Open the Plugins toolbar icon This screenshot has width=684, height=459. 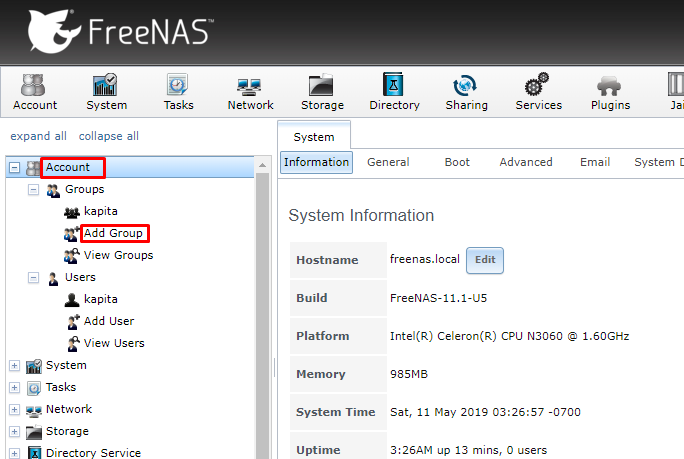[610, 92]
